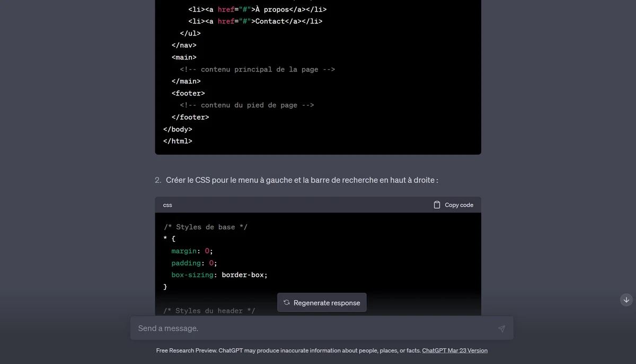Click the Regenerate response button
636x364 pixels.
pyautogui.click(x=322, y=303)
